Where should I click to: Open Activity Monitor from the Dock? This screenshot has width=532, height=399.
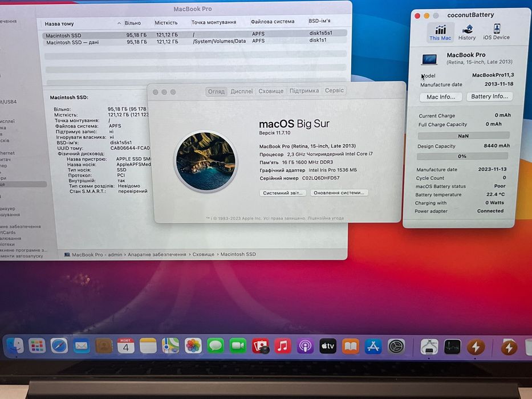click(x=452, y=347)
